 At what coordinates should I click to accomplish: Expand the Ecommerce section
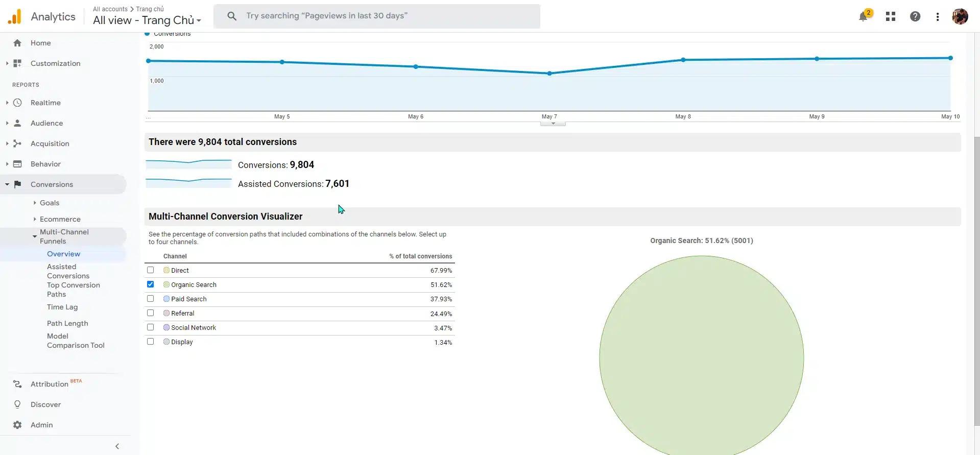pos(60,219)
